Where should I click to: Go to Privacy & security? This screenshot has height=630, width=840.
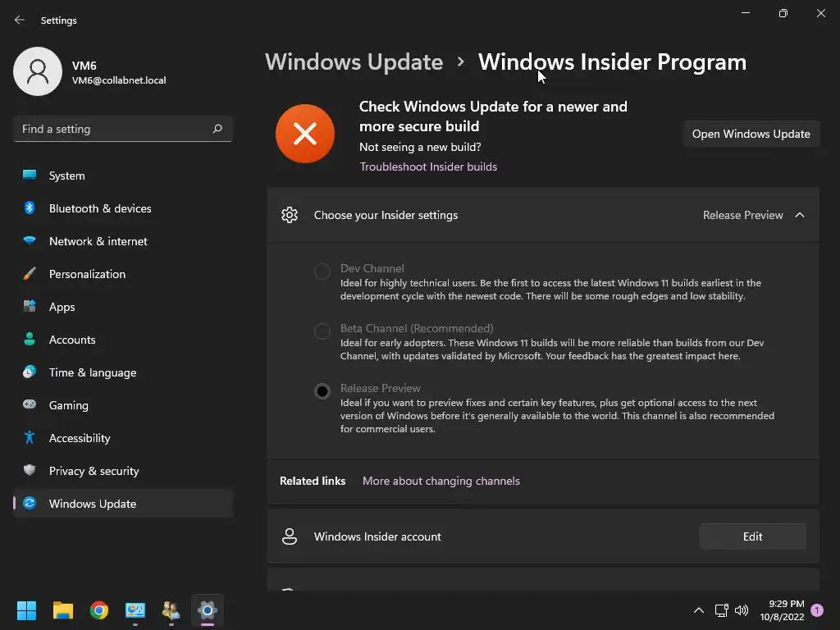click(123, 471)
